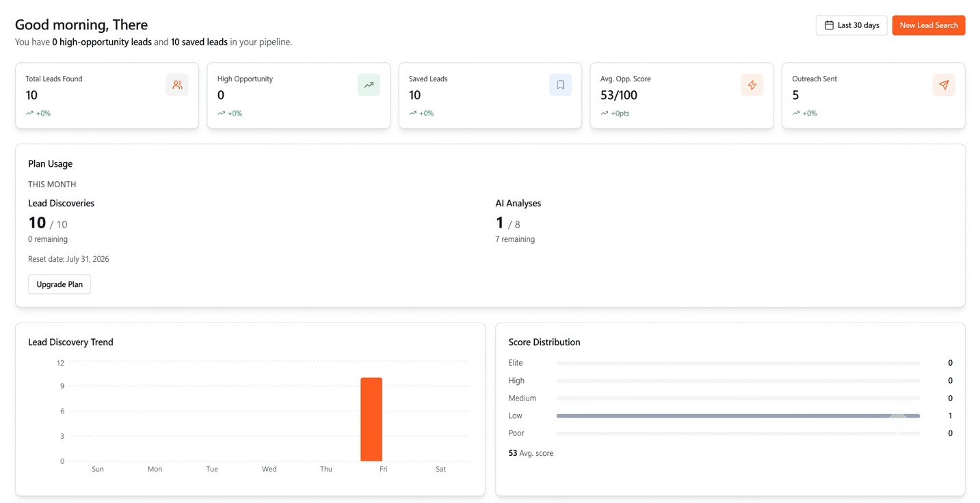980x503 pixels.
Task: Click the Plan Usage heading
Action: point(50,164)
